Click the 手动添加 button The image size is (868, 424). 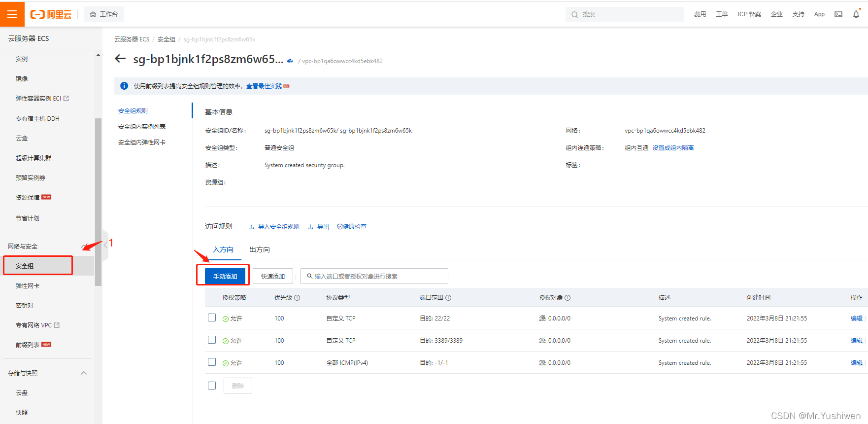coord(225,276)
